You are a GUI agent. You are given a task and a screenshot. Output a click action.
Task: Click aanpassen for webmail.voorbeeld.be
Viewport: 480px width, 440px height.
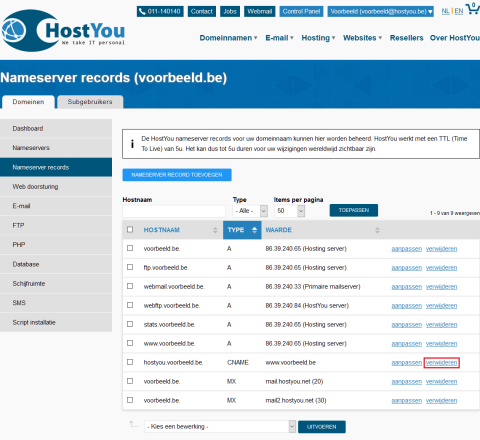coord(407,287)
